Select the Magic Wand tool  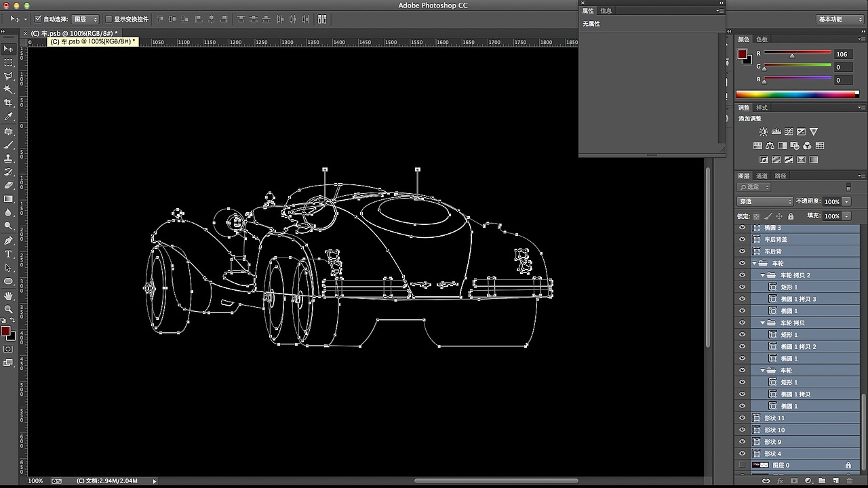click(x=9, y=89)
